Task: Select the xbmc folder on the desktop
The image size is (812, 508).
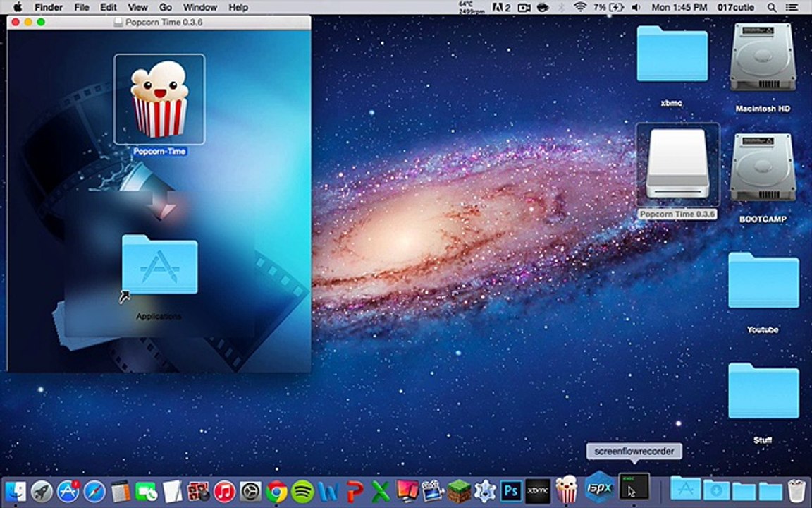Action: (x=672, y=54)
